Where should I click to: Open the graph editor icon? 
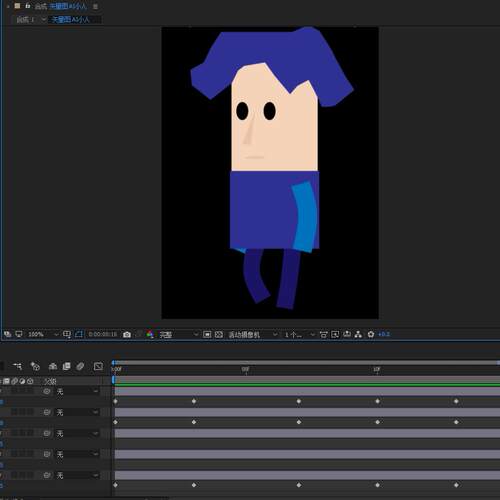click(98, 366)
